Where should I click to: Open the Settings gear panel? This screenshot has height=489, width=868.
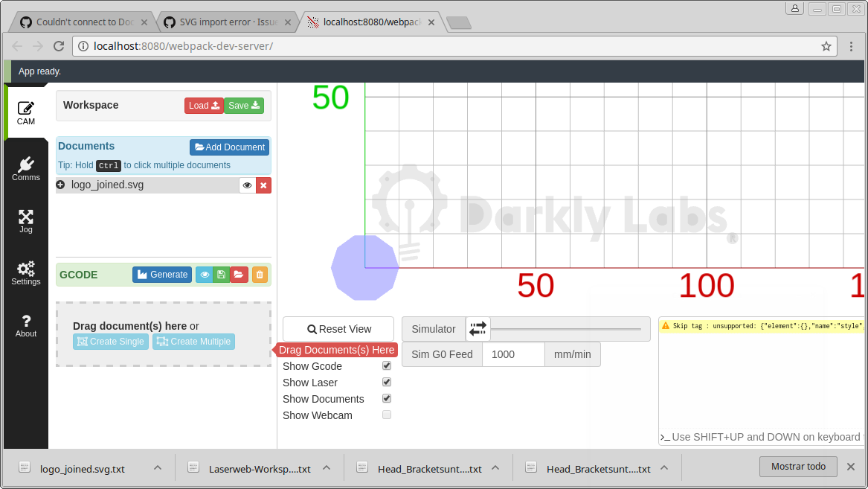click(26, 273)
